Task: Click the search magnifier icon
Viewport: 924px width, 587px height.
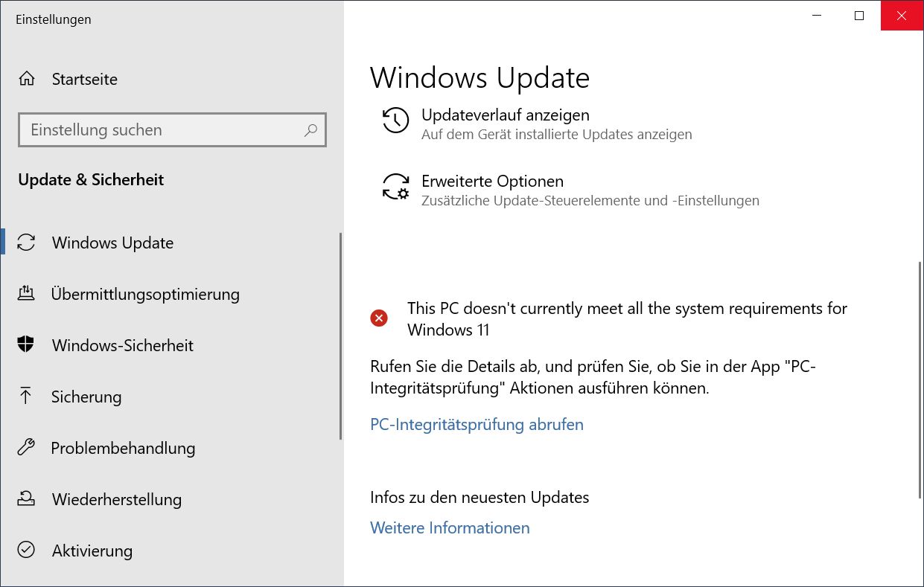Action: (310, 130)
